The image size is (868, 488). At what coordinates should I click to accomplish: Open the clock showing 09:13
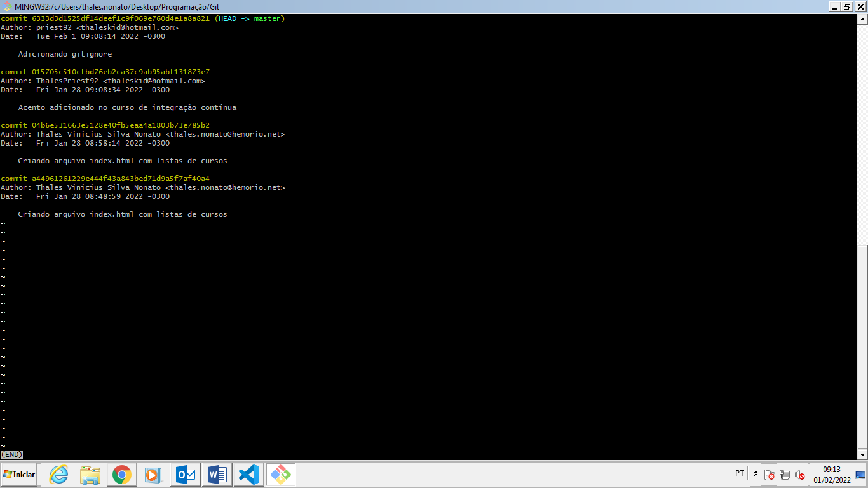(x=832, y=475)
